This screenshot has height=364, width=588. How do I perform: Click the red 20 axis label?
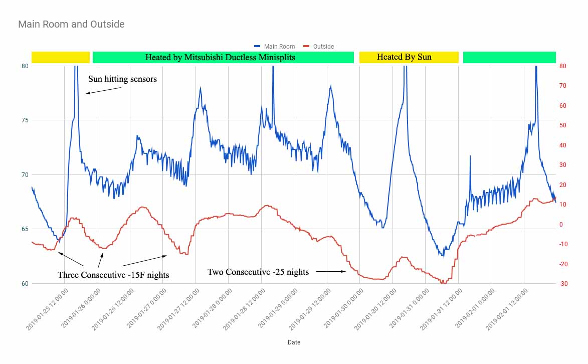pos(563,185)
